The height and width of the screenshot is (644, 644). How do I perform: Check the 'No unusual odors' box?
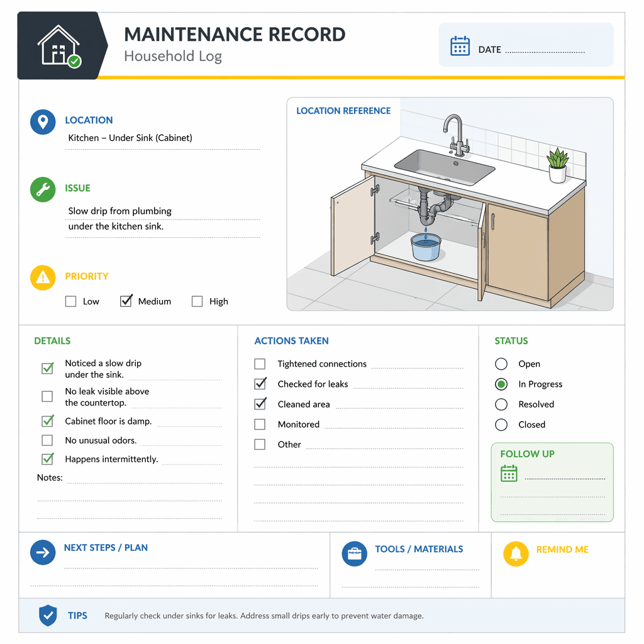(x=47, y=440)
